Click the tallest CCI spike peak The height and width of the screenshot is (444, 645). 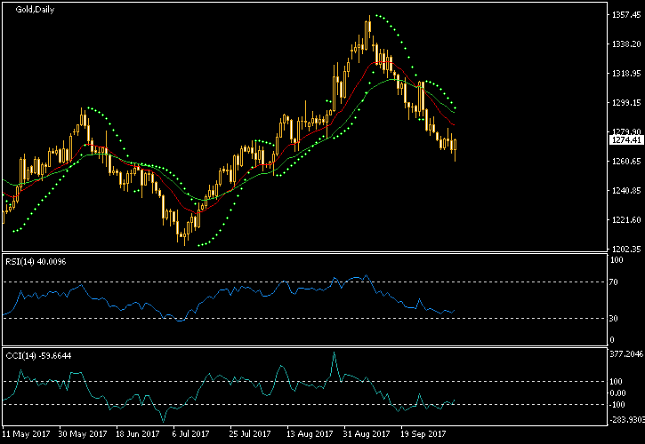(x=334, y=353)
